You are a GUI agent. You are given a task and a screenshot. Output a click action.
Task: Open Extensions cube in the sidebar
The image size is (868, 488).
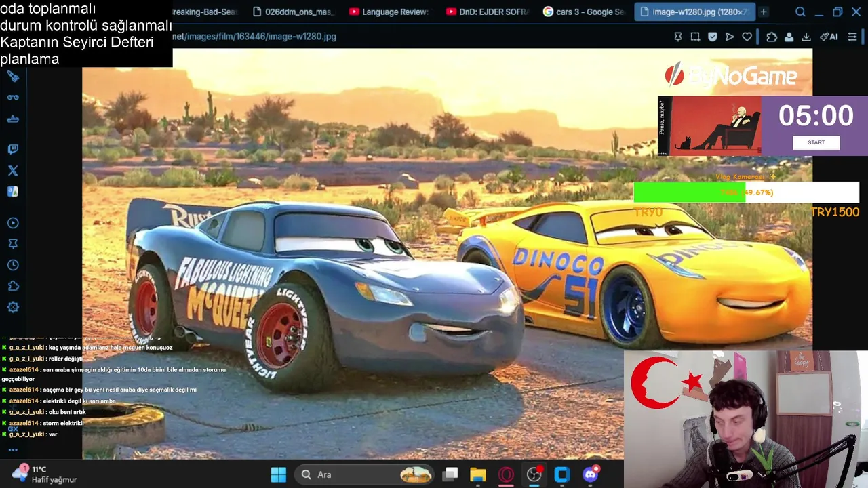pos(13,286)
